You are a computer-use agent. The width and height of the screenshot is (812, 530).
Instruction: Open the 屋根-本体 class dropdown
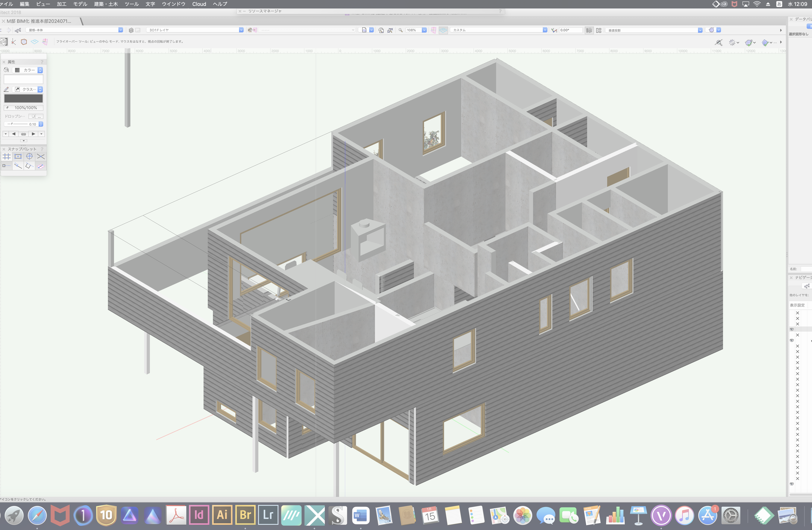(120, 30)
